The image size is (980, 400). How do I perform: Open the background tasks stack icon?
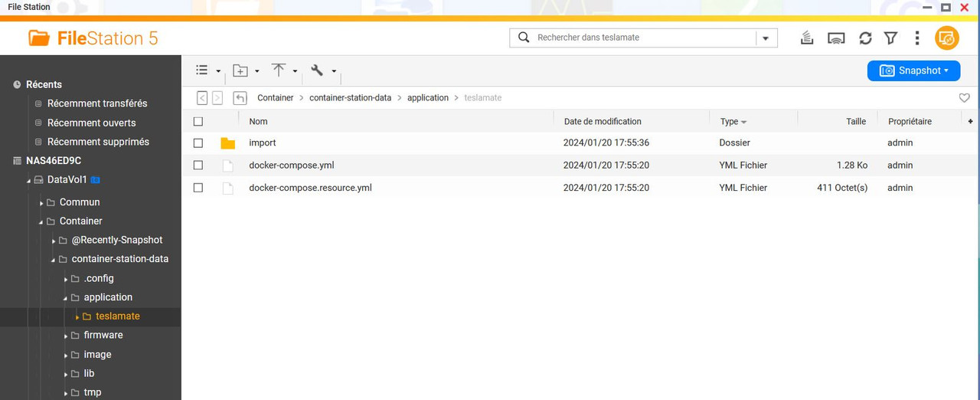click(806, 38)
